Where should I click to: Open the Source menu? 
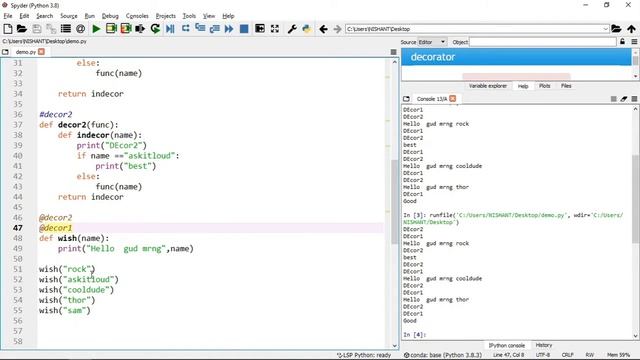[x=69, y=16]
